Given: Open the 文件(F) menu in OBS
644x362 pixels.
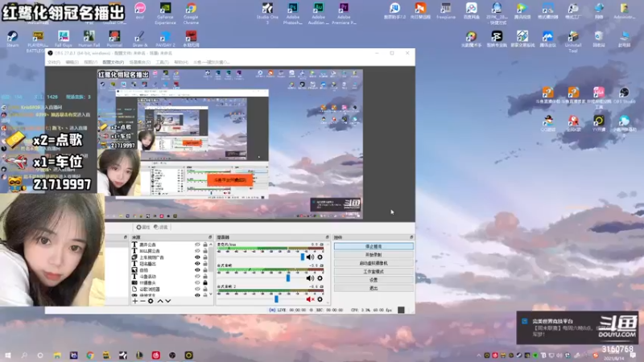Looking at the screenshot, I should pos(54,63).
